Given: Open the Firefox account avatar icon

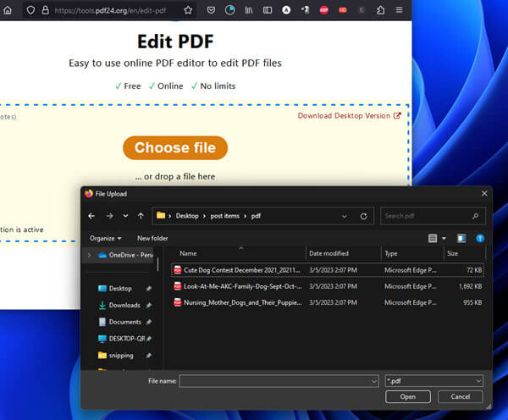Looking at the screenshot, I should coord(286,10).
